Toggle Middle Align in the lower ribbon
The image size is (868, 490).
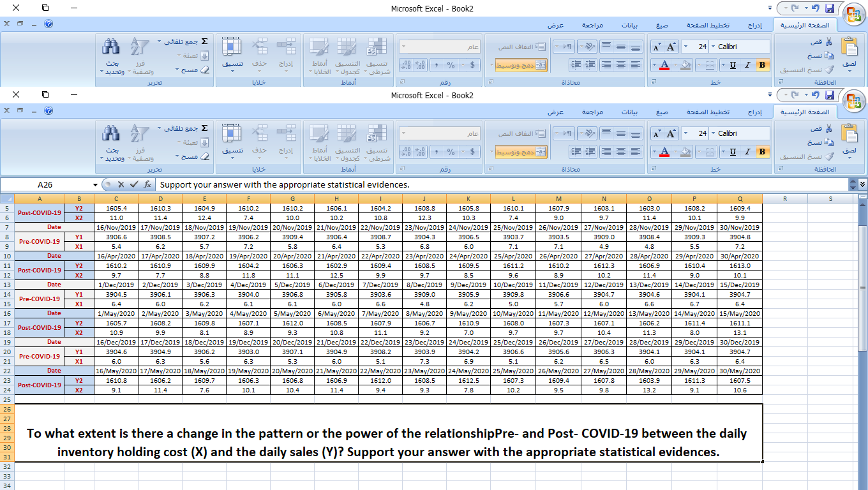621,133
